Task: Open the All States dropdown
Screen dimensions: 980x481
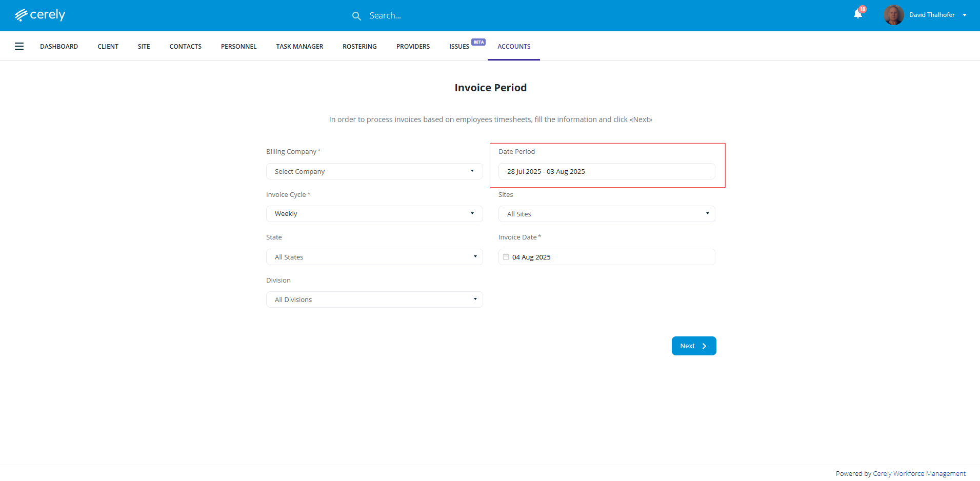Action: [x=374, y=257]
